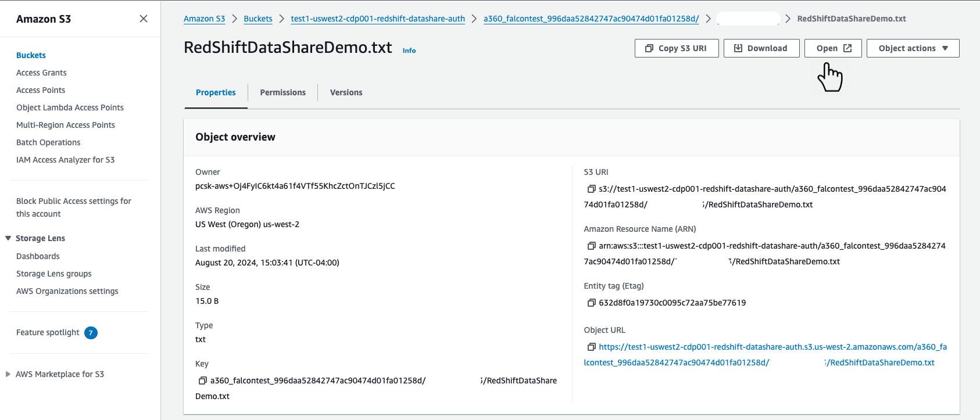Go to Amazon S3 breadcrumb link
The image size is (980, 420).
[204, 19]
